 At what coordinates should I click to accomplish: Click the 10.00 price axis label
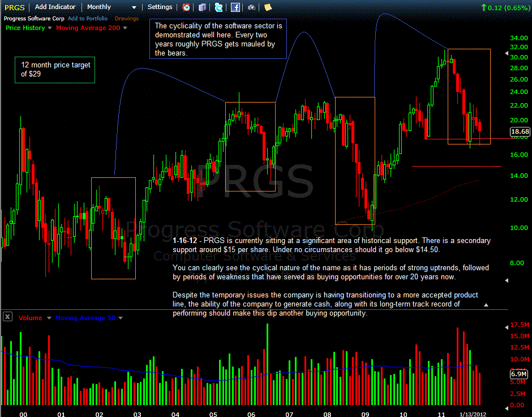point(519,228)
